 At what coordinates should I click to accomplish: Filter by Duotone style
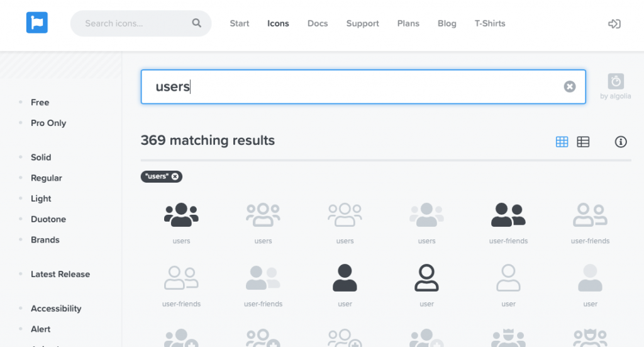(x=48, y=219)
